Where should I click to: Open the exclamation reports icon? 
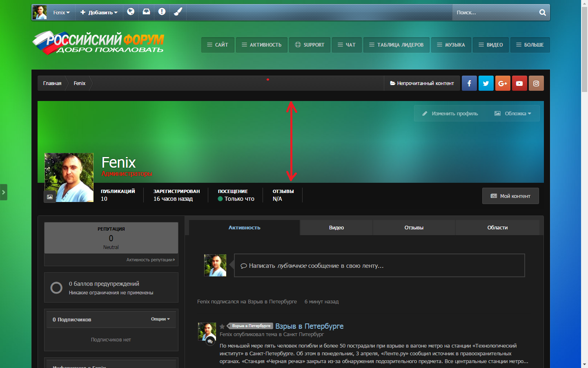pos(162,12)
